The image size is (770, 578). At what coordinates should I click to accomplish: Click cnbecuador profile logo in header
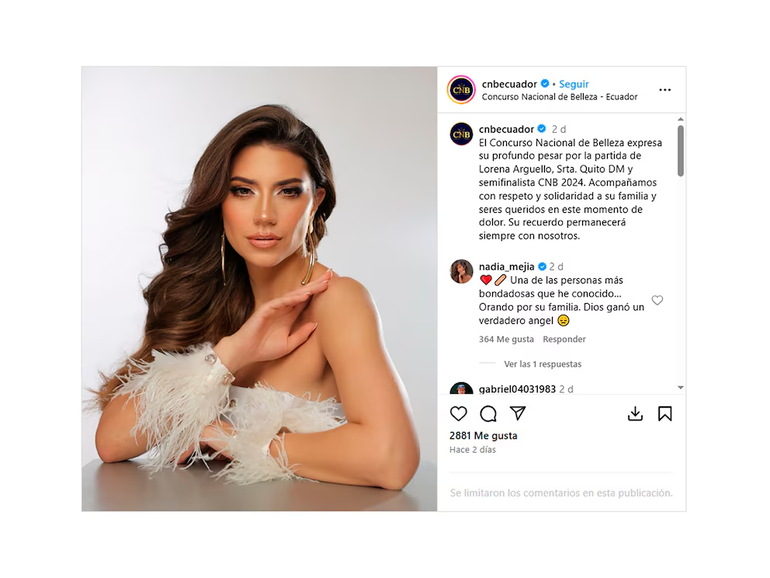point(461,90)
